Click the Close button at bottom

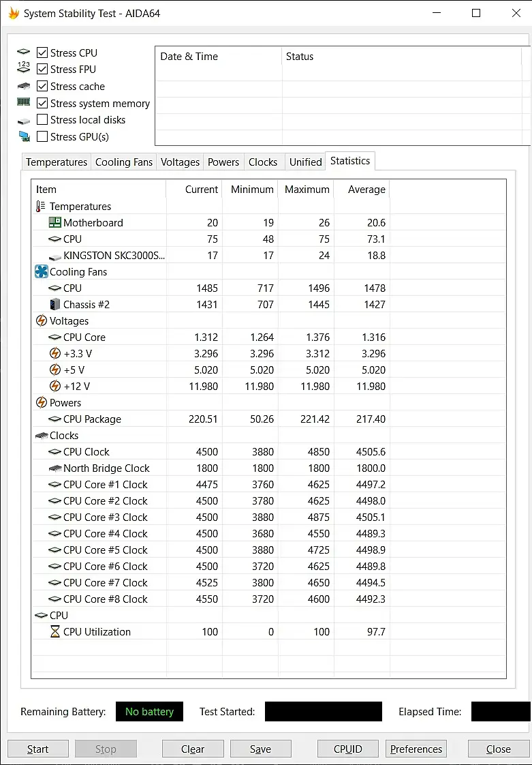(x=499, y=749)
